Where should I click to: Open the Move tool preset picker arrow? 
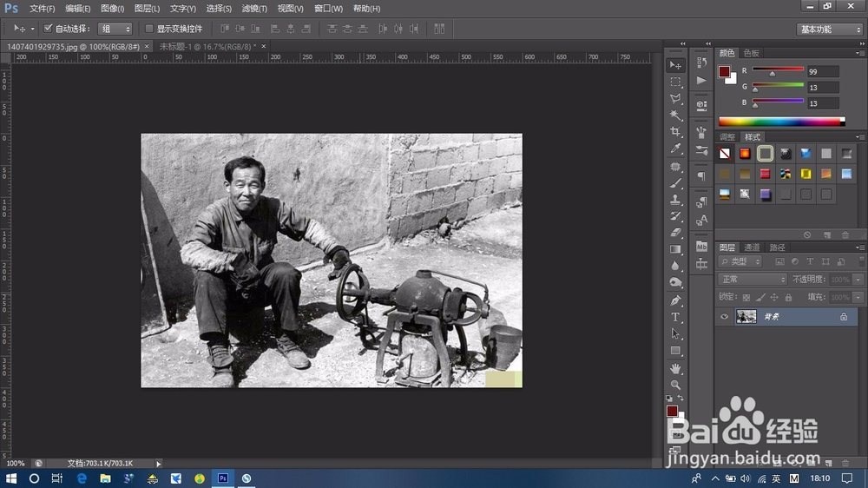pos(33,29)
